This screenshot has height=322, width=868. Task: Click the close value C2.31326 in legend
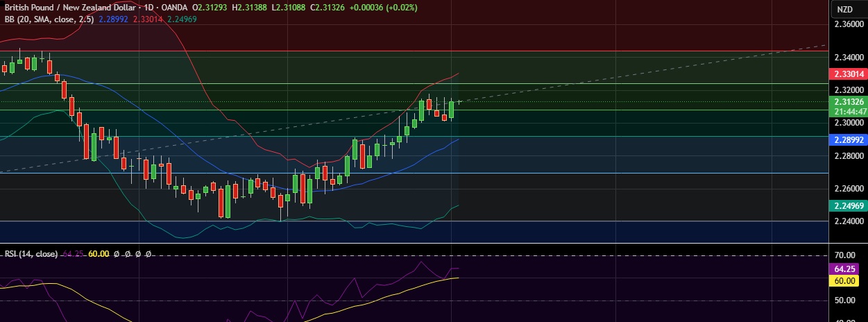coord(327,8)
